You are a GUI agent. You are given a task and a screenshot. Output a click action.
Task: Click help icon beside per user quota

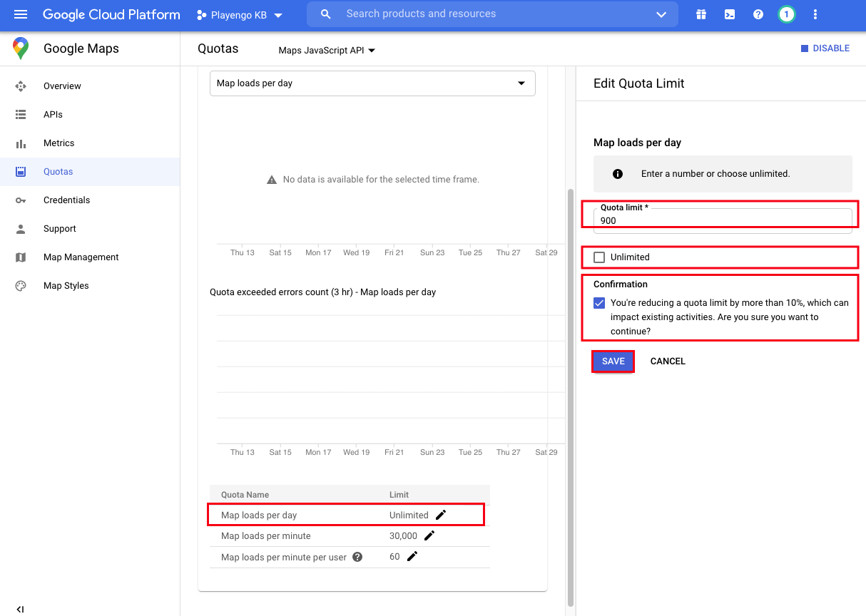pyautogui.click(x=357, y=557)
